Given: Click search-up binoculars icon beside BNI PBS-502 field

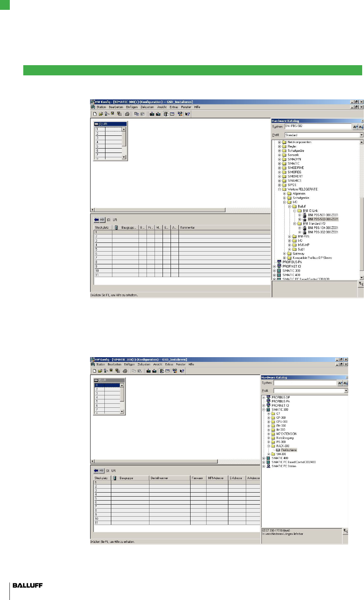Looking at the screenshot, I should point(355,127).
